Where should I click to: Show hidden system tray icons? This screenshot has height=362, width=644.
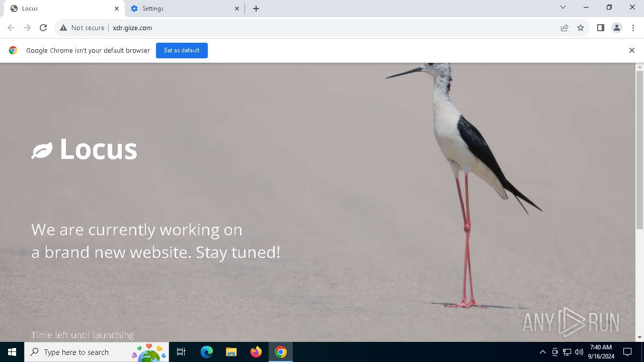[542, 352]
